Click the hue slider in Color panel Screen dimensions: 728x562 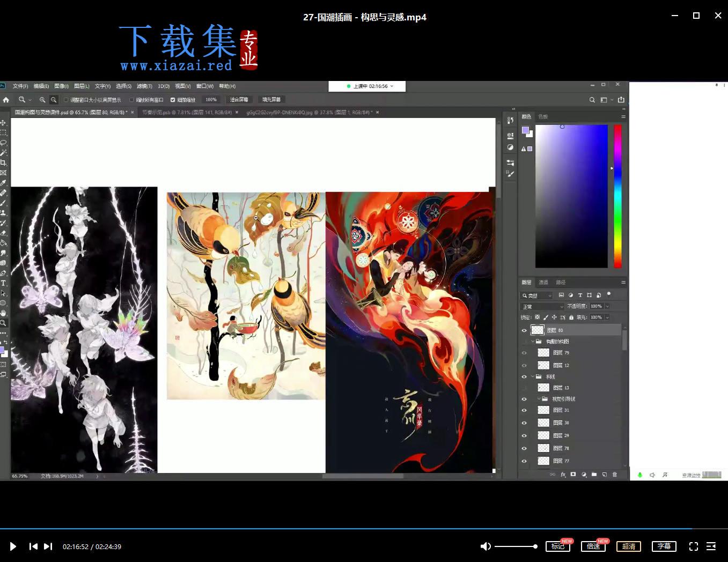coord(617,196)
